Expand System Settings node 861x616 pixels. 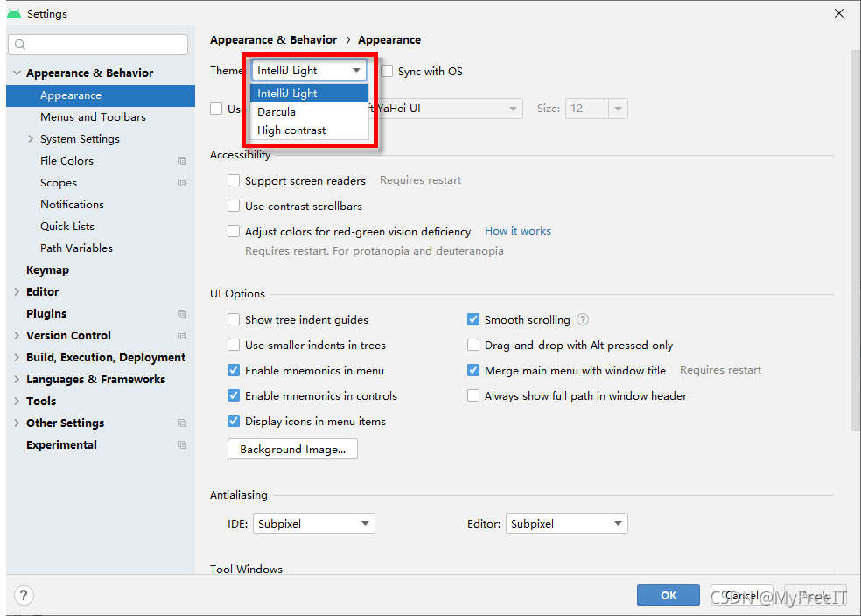pyautogui.click(x=31, y=139)
